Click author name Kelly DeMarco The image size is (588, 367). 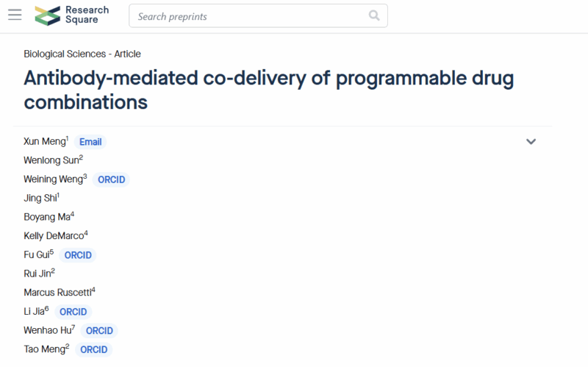pos(54,236)
